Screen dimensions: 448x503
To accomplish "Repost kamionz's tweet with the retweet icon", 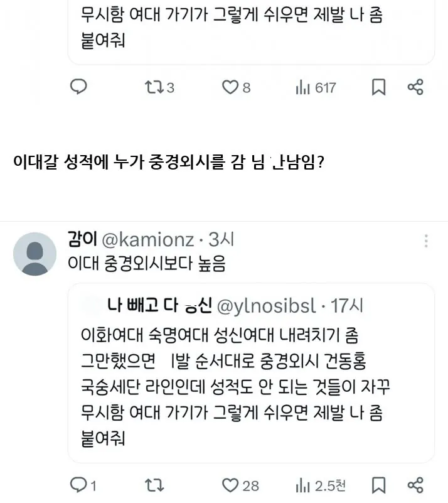I will pos(153,484).
